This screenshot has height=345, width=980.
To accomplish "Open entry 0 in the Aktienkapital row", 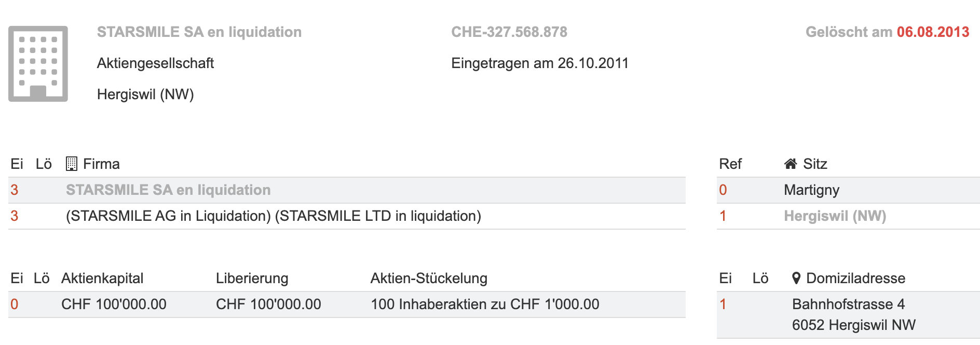I will point(15,304).
